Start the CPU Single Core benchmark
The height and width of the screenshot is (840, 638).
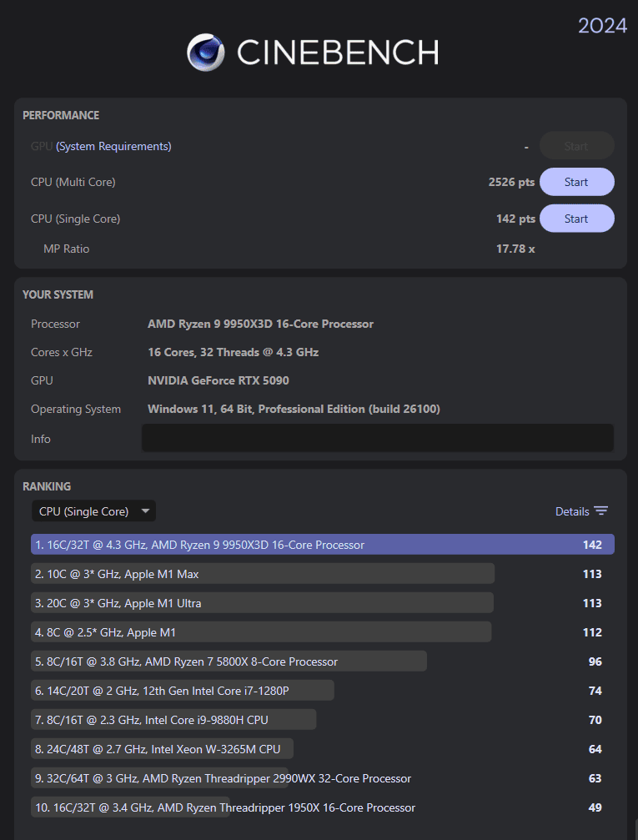tap(576, 219)
